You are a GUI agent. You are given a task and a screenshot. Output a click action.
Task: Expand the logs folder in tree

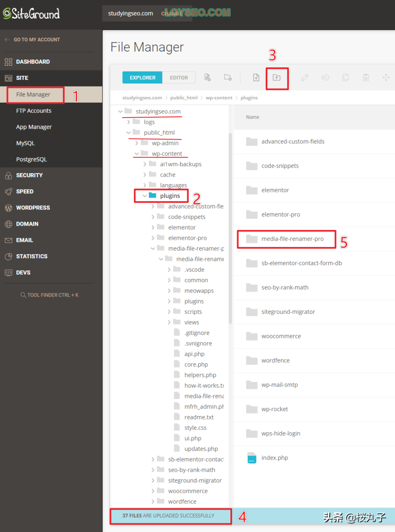point(128,122)
